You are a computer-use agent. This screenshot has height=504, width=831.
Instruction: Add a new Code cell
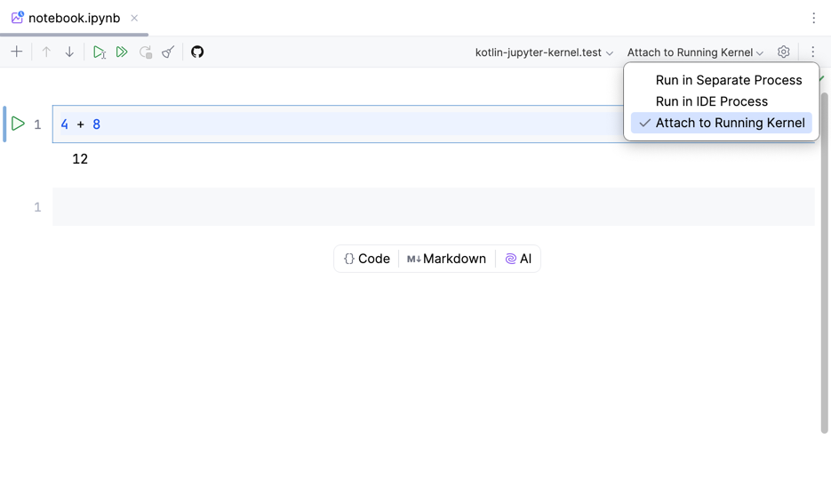tap(367, 259)
